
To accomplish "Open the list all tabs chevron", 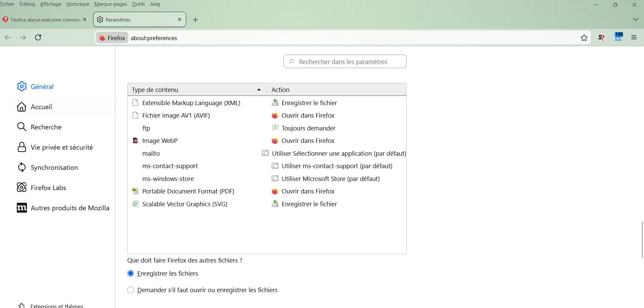I will (635, 20).
